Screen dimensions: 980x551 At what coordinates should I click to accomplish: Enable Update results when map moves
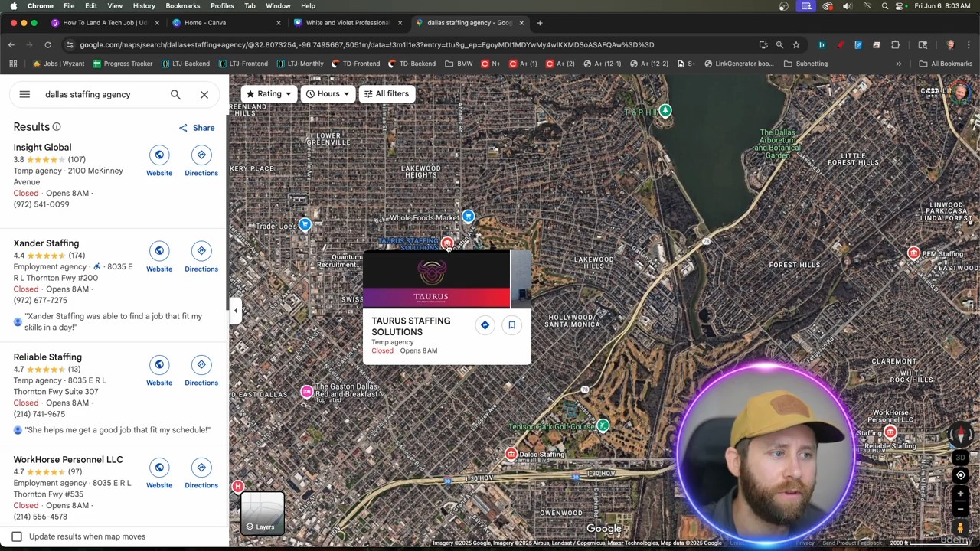pos(17,536)
